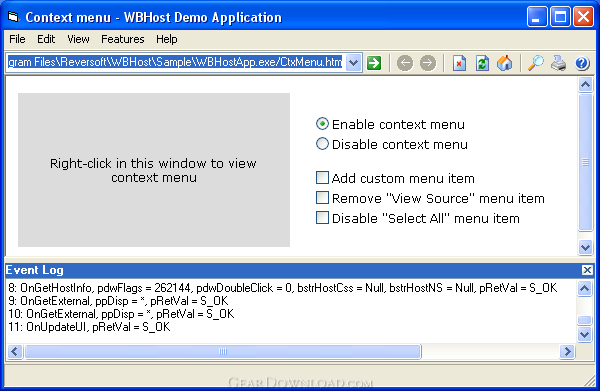600x391 pixels.
Task: Close the Event Log panel
Action: tap(587, 270)
